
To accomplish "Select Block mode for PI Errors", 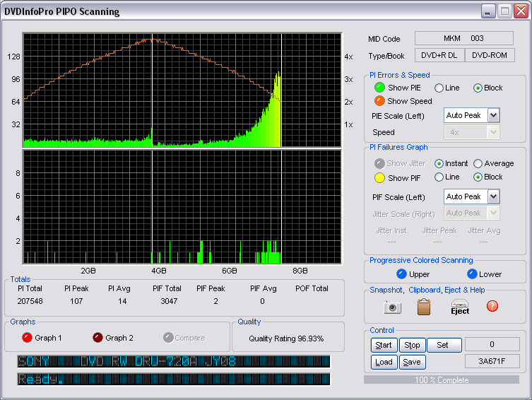I will point(478,88).
